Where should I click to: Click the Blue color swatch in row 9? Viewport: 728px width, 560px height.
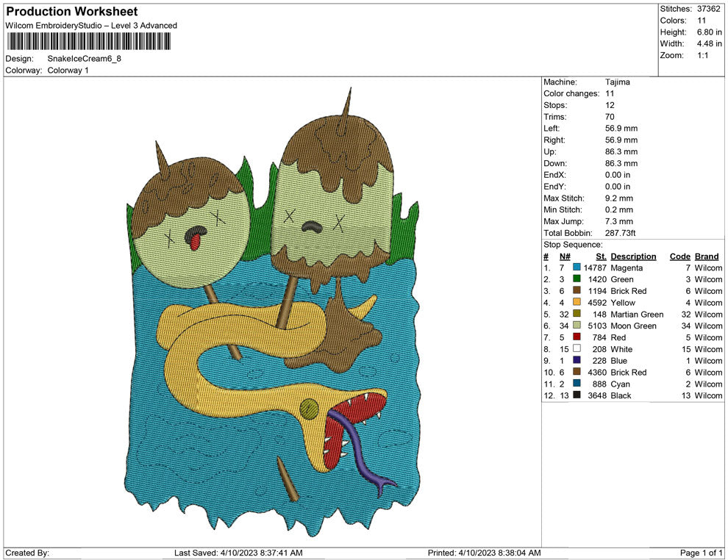[x=577, y=360]
